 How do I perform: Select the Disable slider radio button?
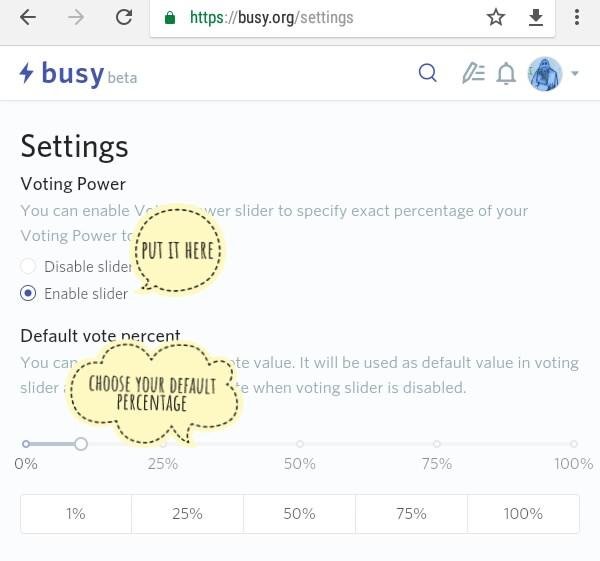(28, 266)
